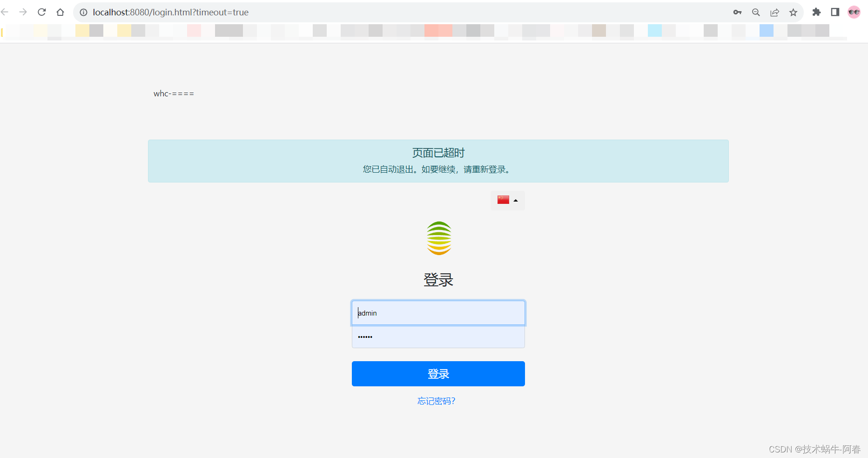The height and width of the screenshot is (458, 868).
Task: Open the zoom magnifier icon
Action: [756, 13]
